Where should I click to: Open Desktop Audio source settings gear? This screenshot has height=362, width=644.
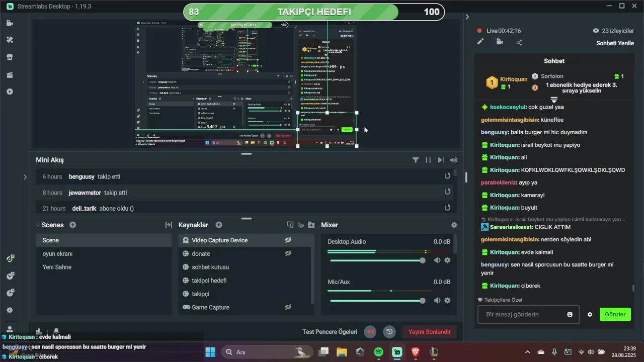[447, 260]
